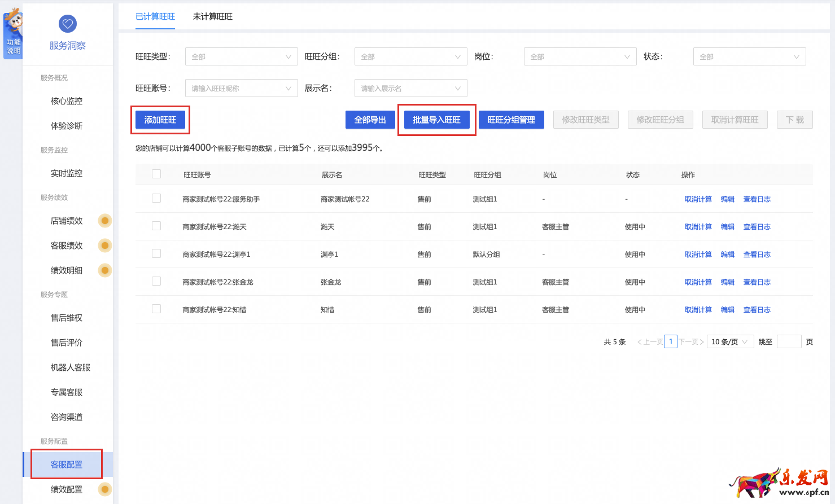835x504 pixels.
Task: Click the 批量导入旺旺 button
Action: click(436, 120)
